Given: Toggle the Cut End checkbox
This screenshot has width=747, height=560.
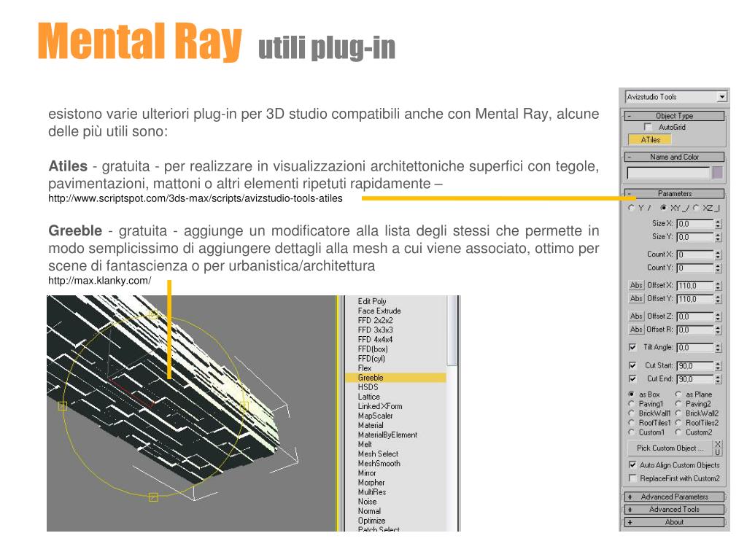Looking at the screenshot, I should click(632, 378).
